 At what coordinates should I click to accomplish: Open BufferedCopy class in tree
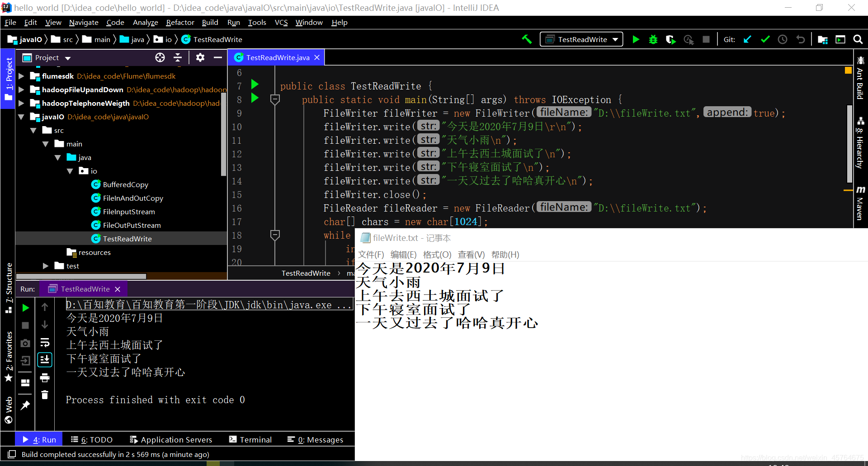coord(126,184)
